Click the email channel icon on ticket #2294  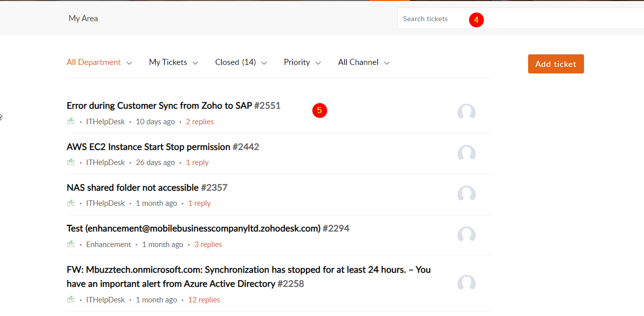71,244
